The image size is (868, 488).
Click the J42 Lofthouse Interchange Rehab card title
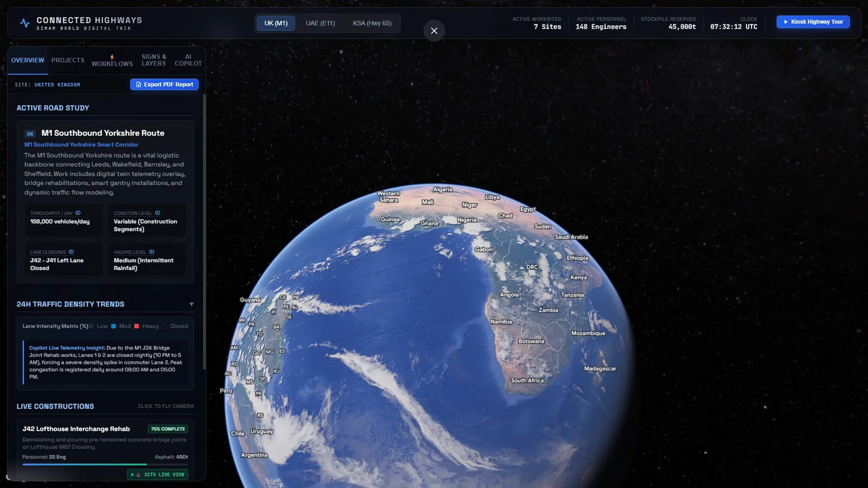coord(76,429)
